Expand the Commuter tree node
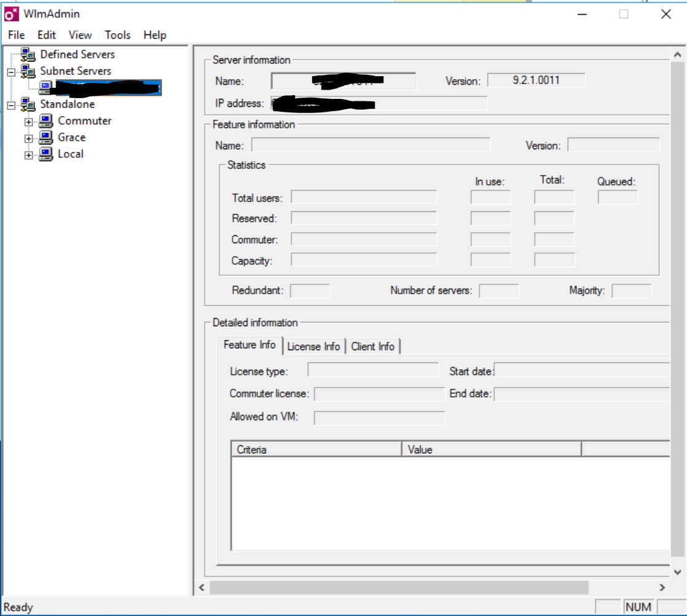The image size is (687, 616). [28, 122]
